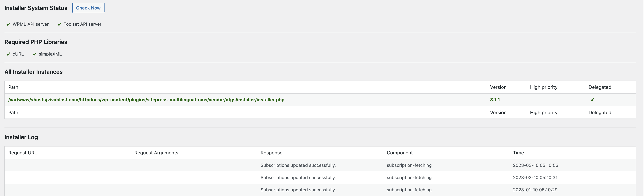
Task: Click response text of 2023-01-10 log entry
Action: [298, 190]
